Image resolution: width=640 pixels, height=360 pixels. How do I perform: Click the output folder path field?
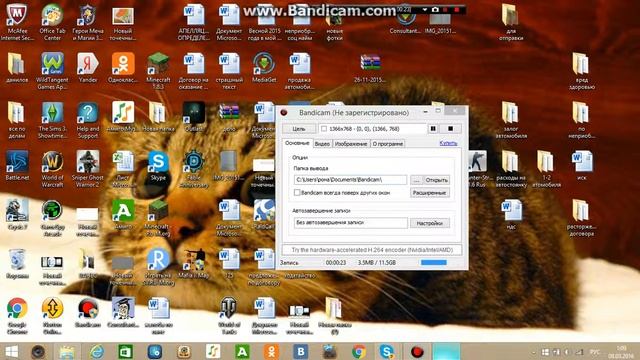point(350,180)
